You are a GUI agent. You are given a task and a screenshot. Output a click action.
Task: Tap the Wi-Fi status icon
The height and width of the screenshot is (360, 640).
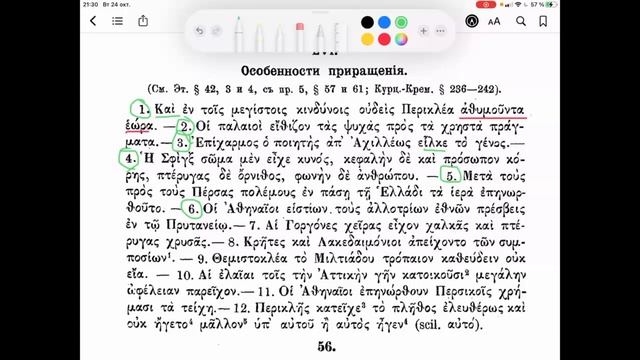pos(518,4)
